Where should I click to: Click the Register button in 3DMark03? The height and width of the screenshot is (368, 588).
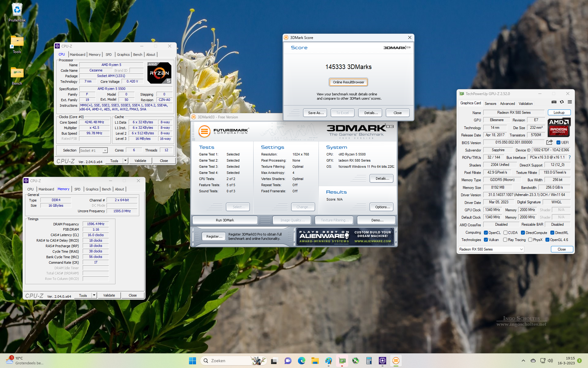(214, 236)
